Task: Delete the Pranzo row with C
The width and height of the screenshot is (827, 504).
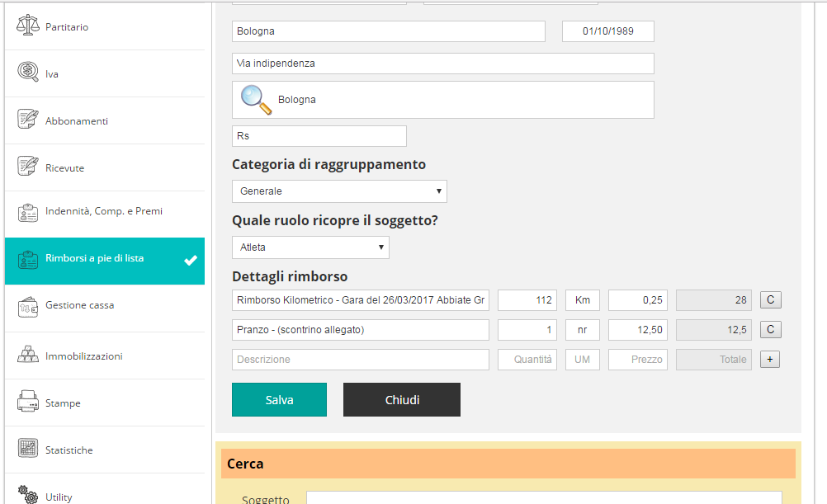Action: (770, 329)
